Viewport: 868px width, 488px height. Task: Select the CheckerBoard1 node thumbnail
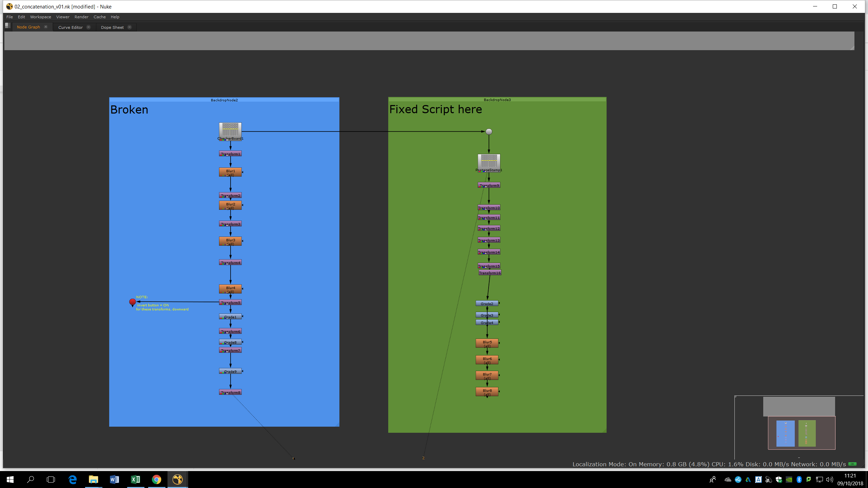[230, 129]
